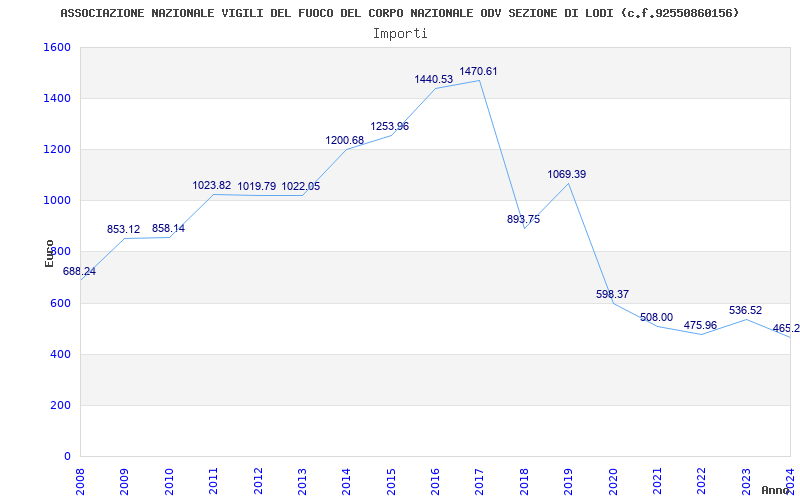Select the 1019.79 data label
This screenshot has width=800, height=500.
(x=257, y=187)
